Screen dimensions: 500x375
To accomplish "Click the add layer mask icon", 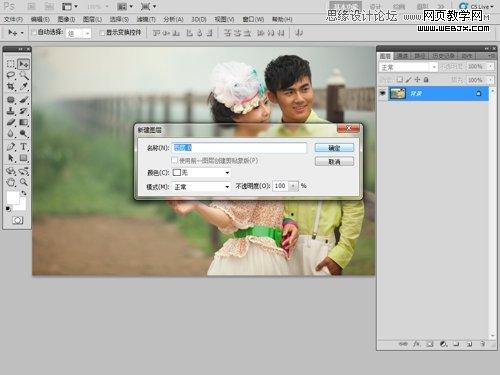I will coord(430,344).
